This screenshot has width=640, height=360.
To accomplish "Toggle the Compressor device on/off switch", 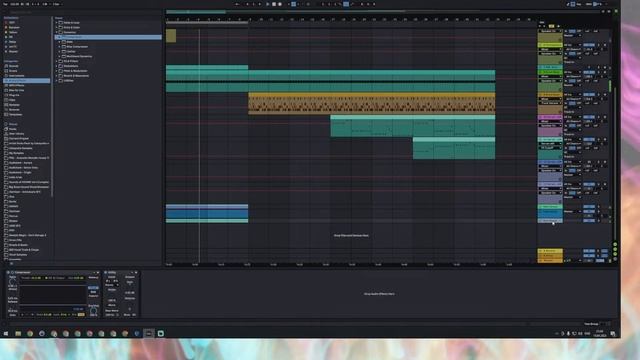I will click(x=8, y=272).
